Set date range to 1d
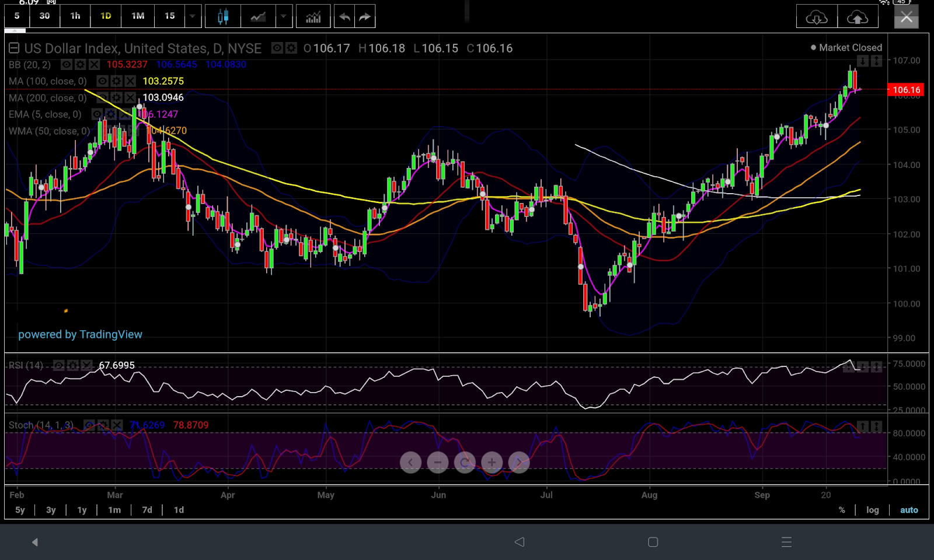This screenshot has width=934, height=560. (x=179, y=510)
